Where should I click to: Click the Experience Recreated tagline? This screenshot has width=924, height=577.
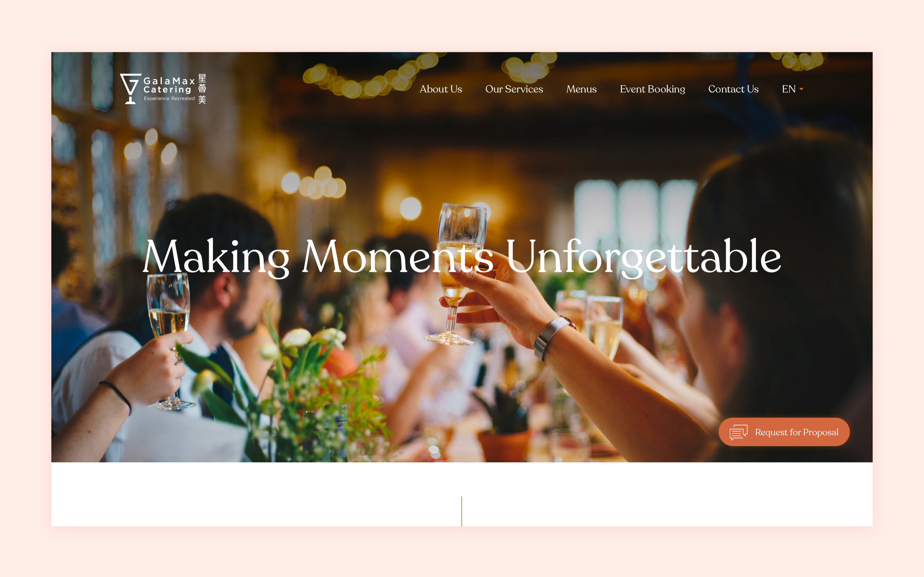[x=169, y=98]
